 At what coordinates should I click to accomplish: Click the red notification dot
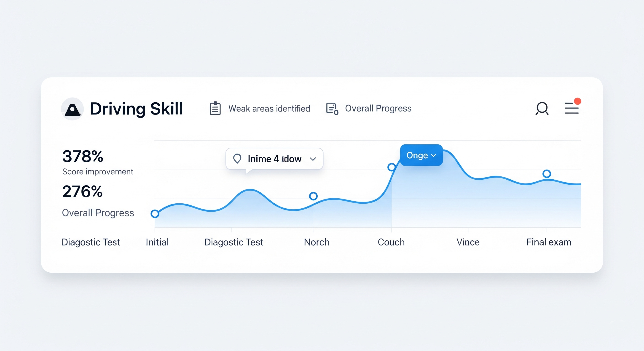[577, 101]
